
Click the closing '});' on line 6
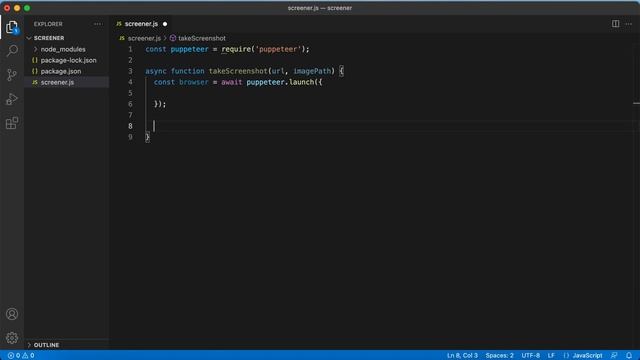(160, 104)
